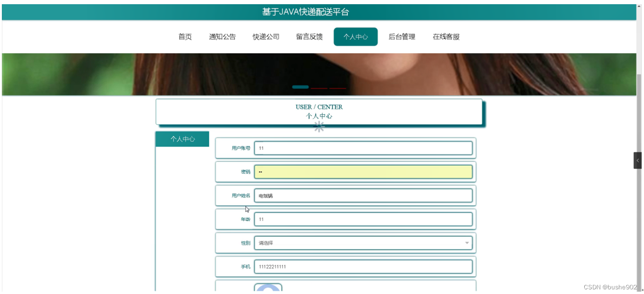Select the active first carousel indicator
This screenshot has height=294, width=644.
(300, 87)
